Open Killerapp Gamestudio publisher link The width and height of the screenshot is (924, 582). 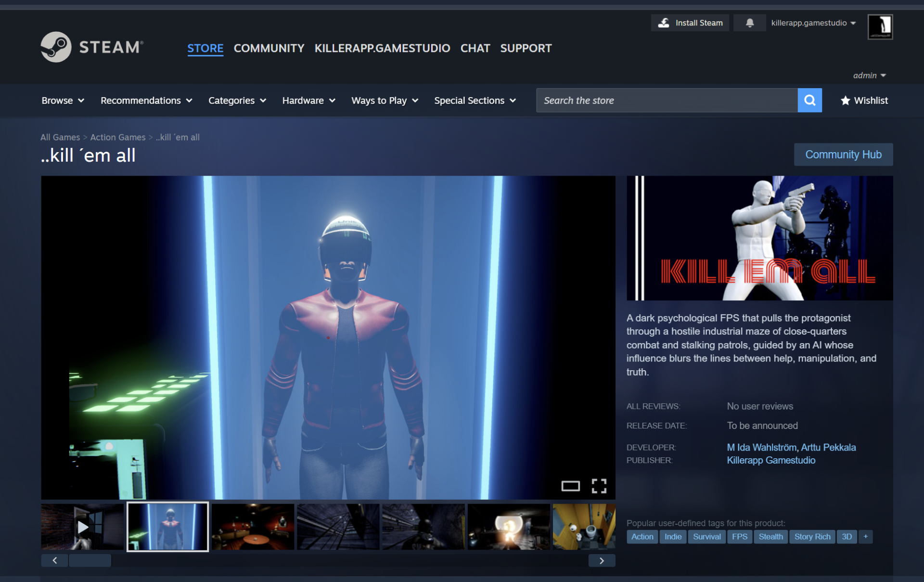770,460
